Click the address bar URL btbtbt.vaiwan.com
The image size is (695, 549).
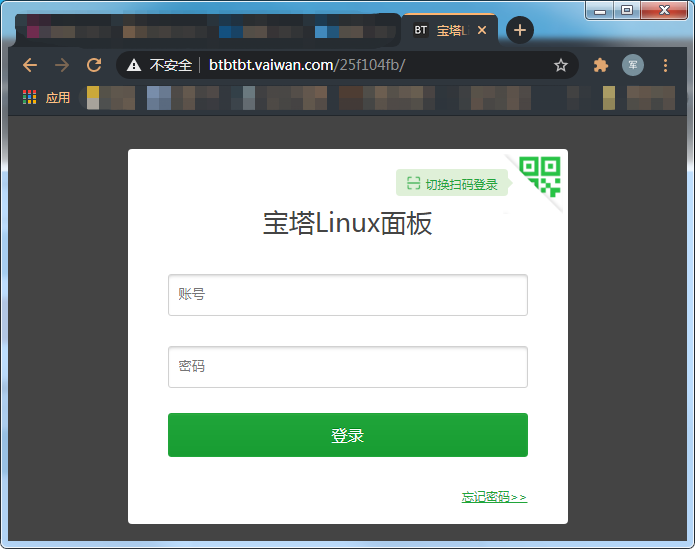pyautogui.click(x=271, y=65)
